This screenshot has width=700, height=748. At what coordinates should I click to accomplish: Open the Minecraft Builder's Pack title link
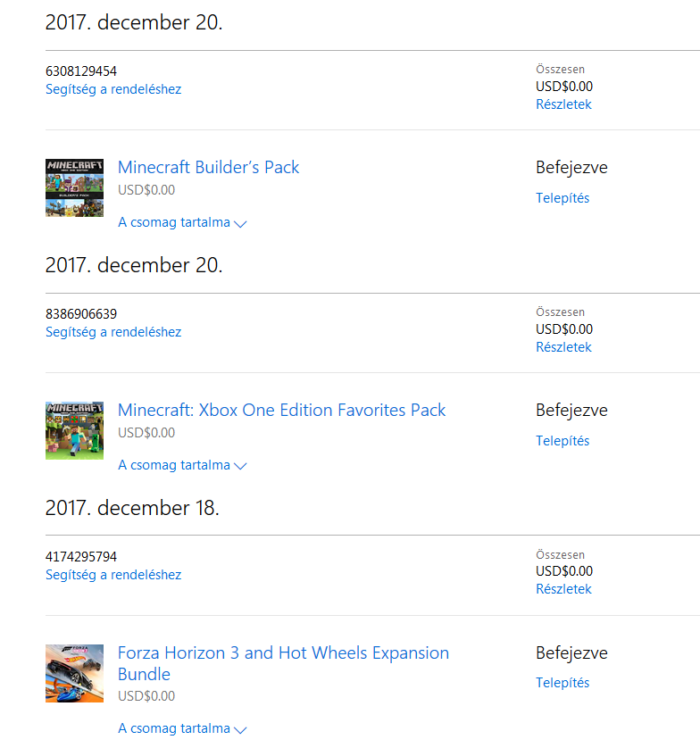(208, 167)
